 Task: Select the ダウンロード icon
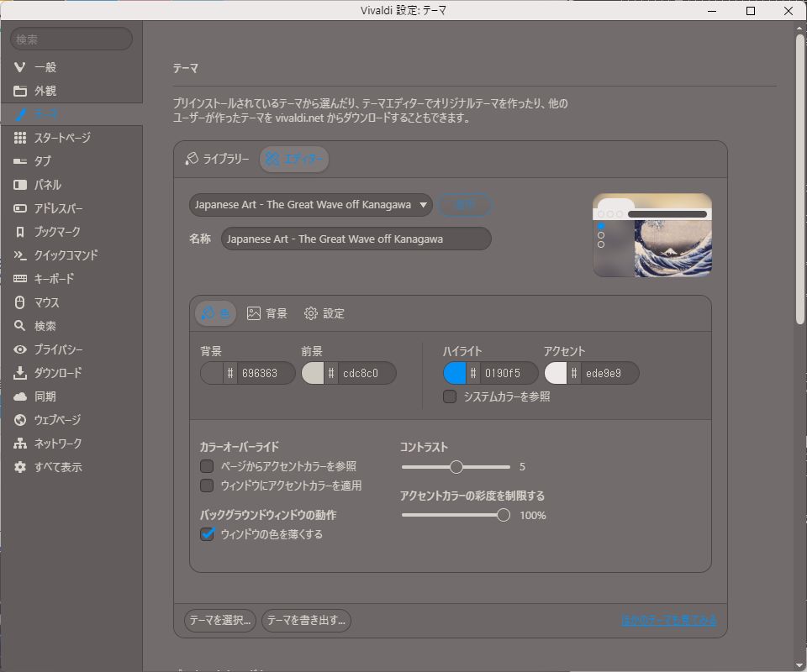tap(19, 373)
